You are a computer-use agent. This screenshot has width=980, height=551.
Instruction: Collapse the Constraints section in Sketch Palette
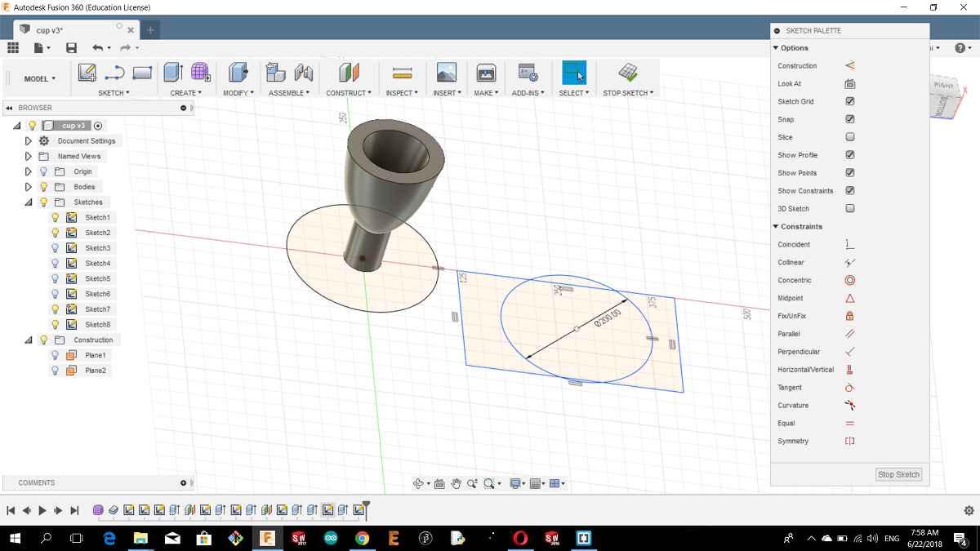tap(776, 226)
